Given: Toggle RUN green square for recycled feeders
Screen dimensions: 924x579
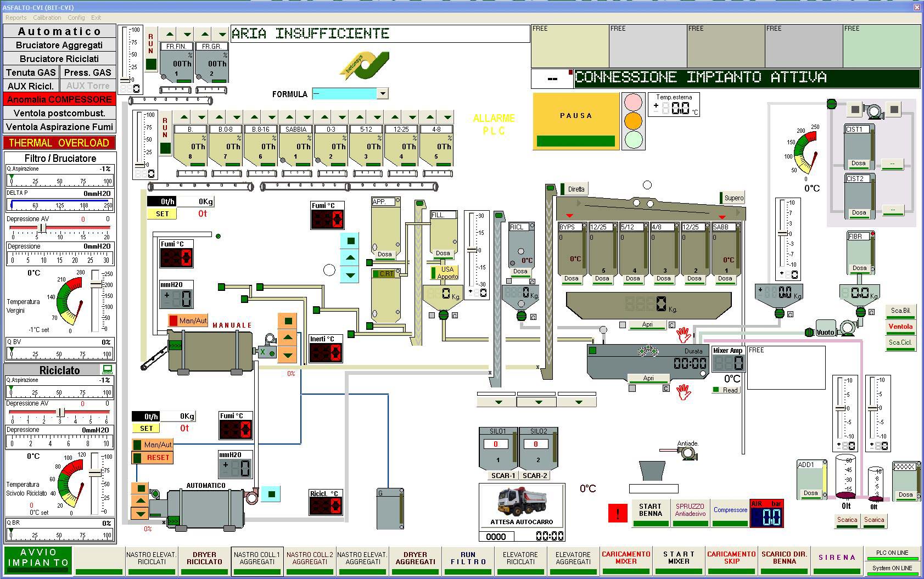Looking at the screenshot, I should pyautogui.click(x=151, y=64).
